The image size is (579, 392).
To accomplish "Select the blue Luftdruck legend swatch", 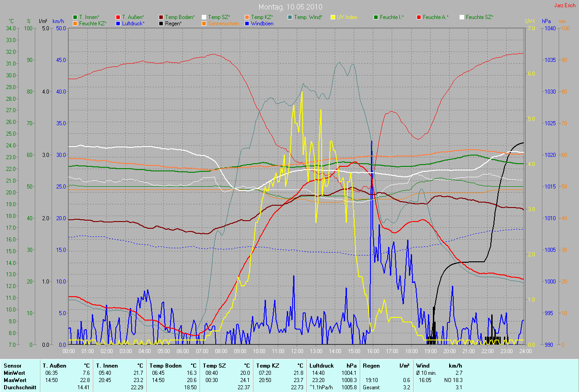I will click(x=119, y=23).
